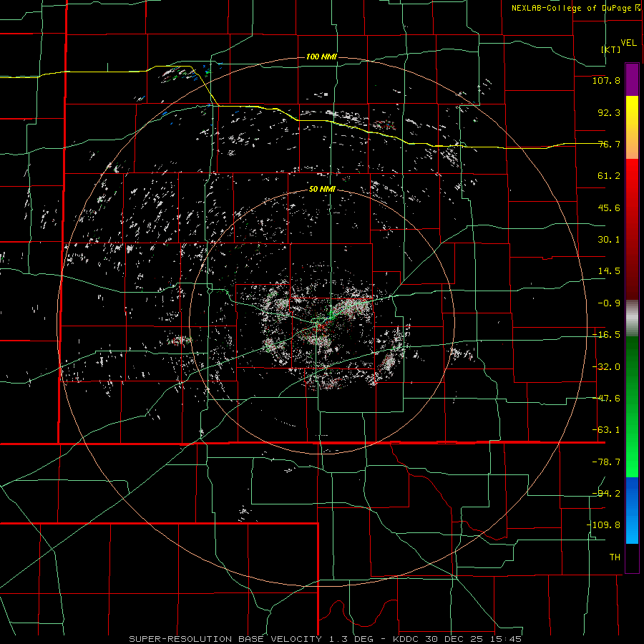This screenshot has height=644, width=644.
Task: Select the -0.9 scale value
Action: pos(609,303)
